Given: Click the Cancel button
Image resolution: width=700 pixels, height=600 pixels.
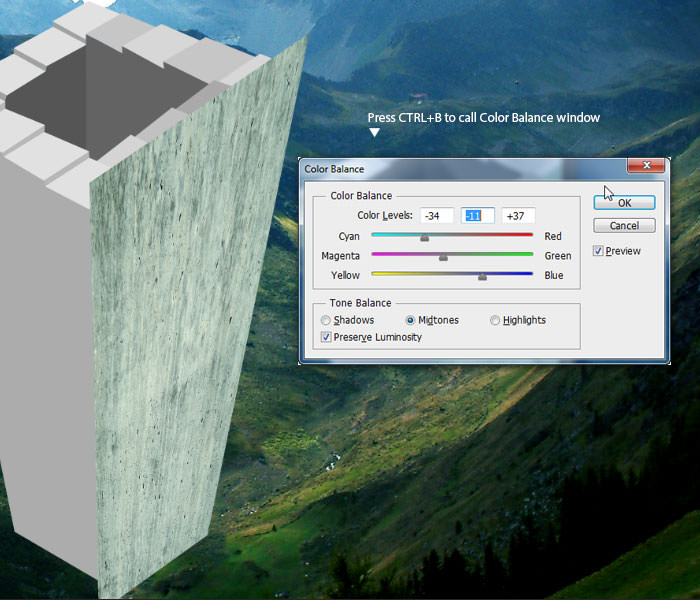Looking at the screenshot, I should click(x=624, y=225).
